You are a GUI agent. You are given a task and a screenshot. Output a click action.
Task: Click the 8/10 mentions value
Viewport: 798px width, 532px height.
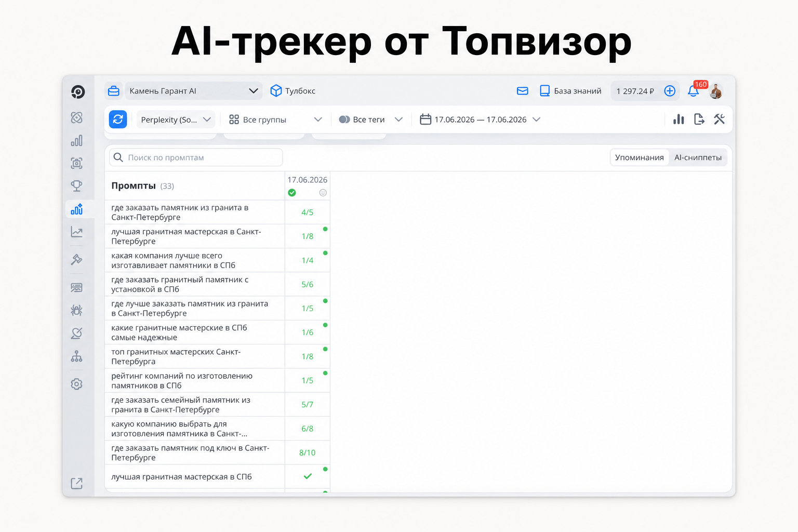[x=308, y=453]
